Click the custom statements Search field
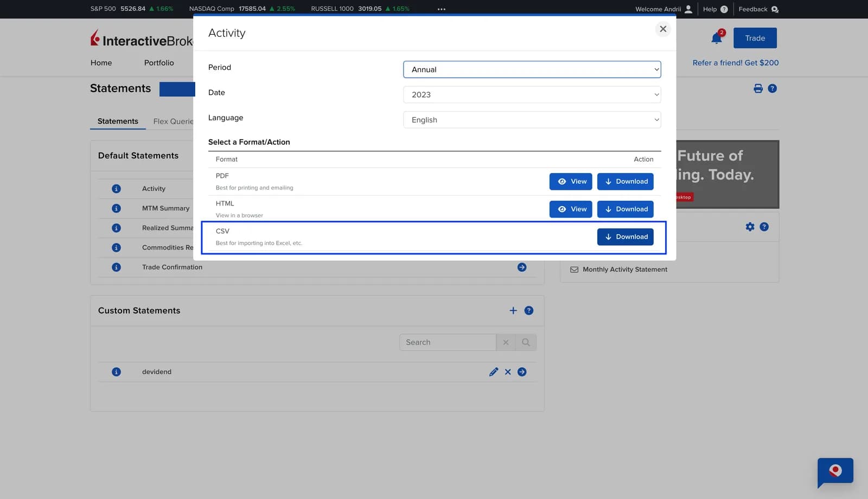The height and width of the screenshot is (499, 868). point(448,342)
